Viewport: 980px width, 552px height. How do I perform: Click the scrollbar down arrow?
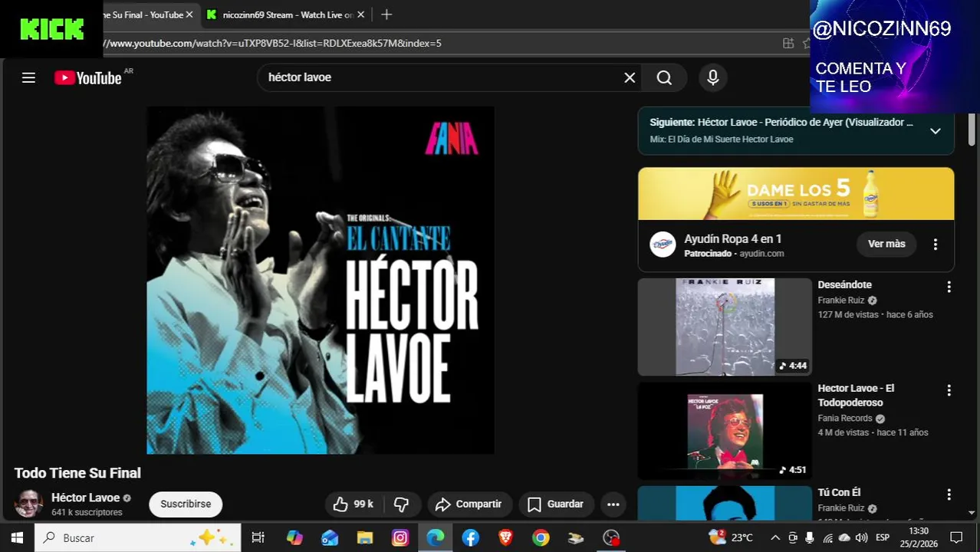(972, 513)
